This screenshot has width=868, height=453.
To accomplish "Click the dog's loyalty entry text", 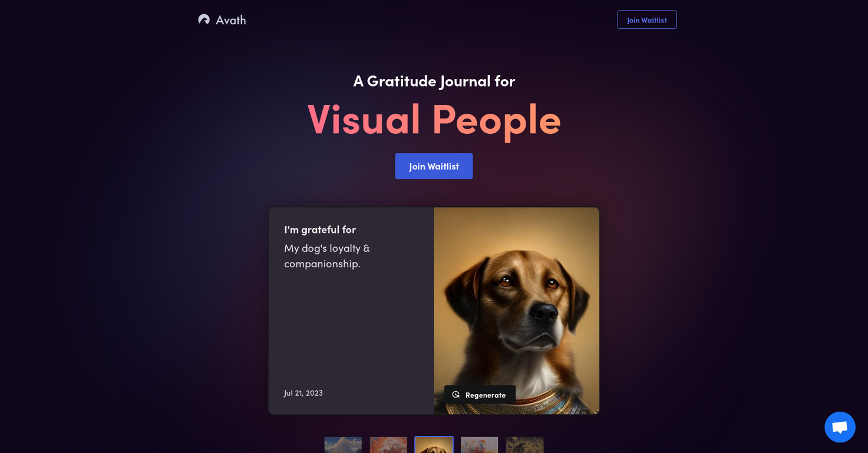I will pyautogui.click(x=327, y=255).
